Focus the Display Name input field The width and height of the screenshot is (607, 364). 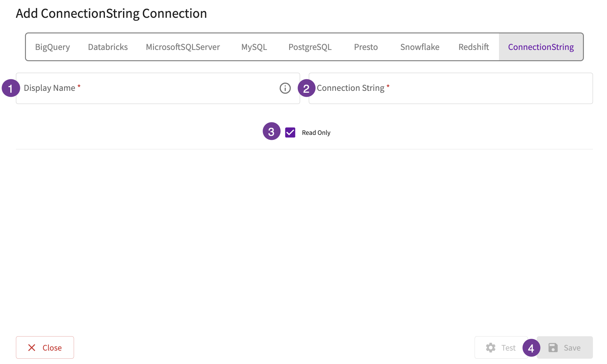pos(158,88)
